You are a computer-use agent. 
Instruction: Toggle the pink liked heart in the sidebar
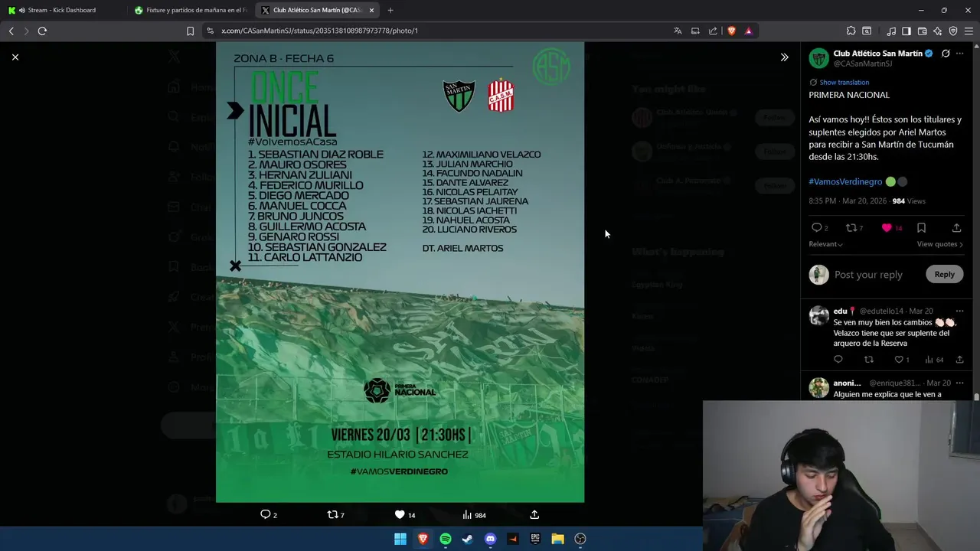tap(887, 227)
